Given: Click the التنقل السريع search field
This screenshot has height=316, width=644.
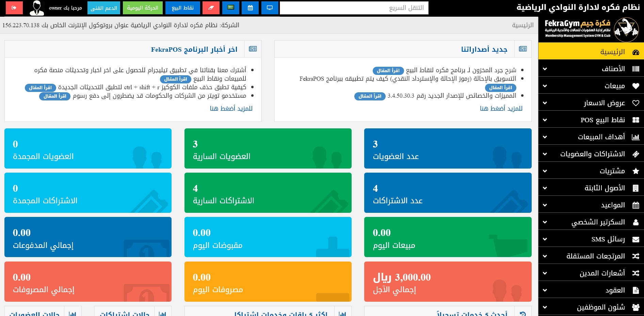Looking at the screenshot, I should [x=354, y=8].
